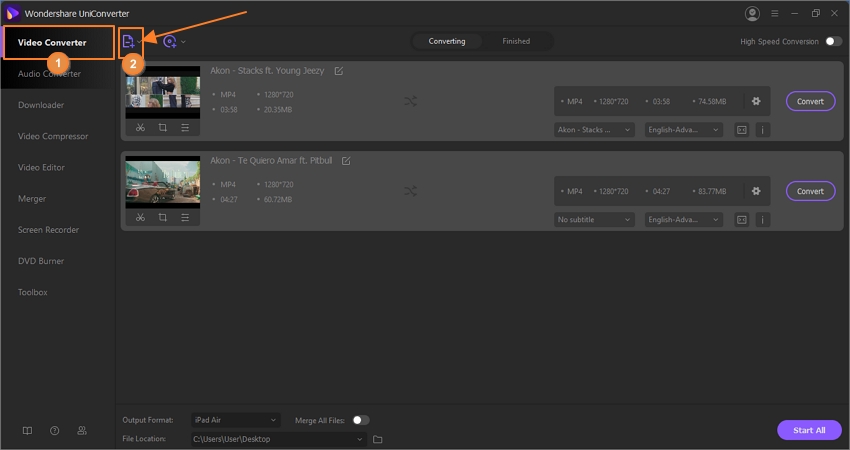Viewport: 850px width, 450px height.
Task: Open output settings gear for Te Quiero Amar
Action: (x=756, y=191)
